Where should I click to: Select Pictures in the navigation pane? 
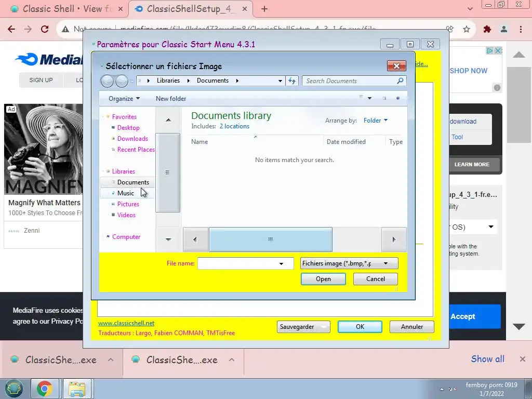click(128, 204)
